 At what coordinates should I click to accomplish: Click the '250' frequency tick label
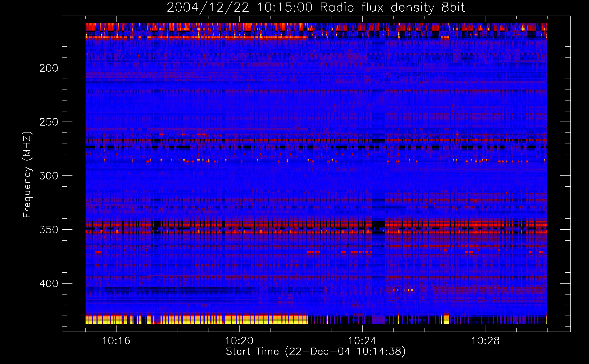click(49, 122)
